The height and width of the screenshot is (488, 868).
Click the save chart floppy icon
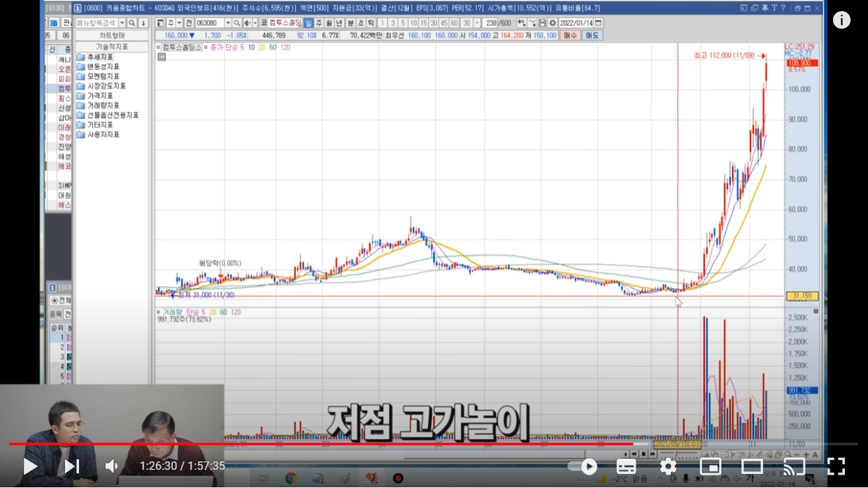click(x=543, y=23)
